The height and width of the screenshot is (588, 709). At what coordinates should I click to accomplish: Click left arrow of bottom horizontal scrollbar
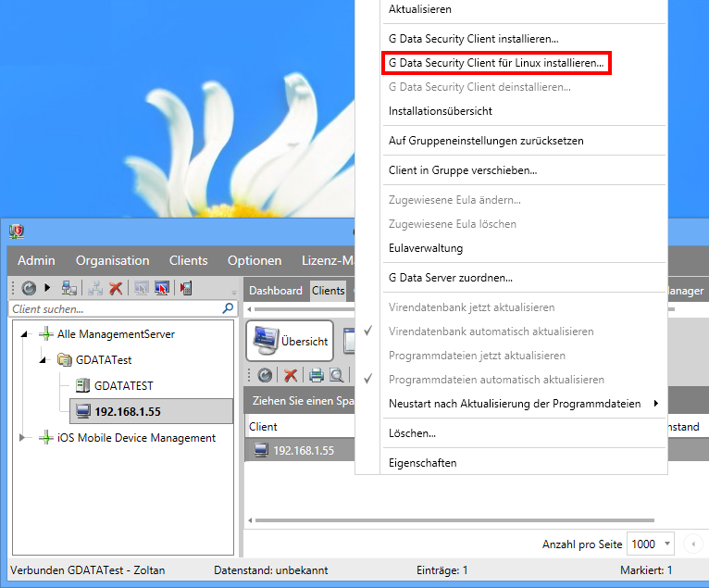pyautogui.click(x=250, y=520)
